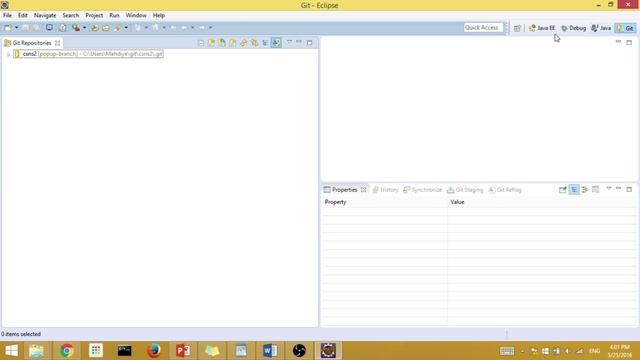The image size is (640, 360).
Task: Open the Git Repositories view menu arrow
Action: click(x=289, y=42)
